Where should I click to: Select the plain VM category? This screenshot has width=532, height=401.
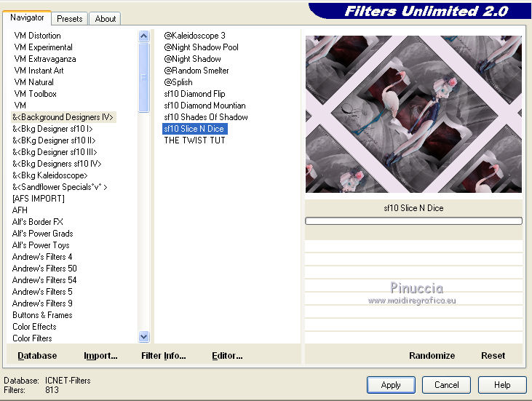tap(20, 106)
